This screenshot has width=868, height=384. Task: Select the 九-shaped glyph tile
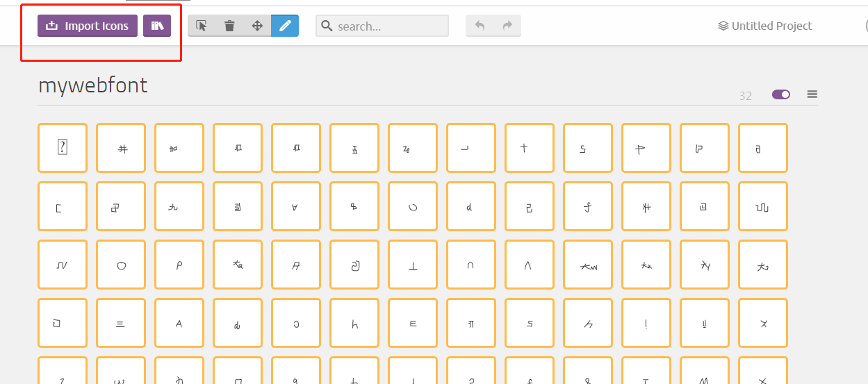[179, 206]
